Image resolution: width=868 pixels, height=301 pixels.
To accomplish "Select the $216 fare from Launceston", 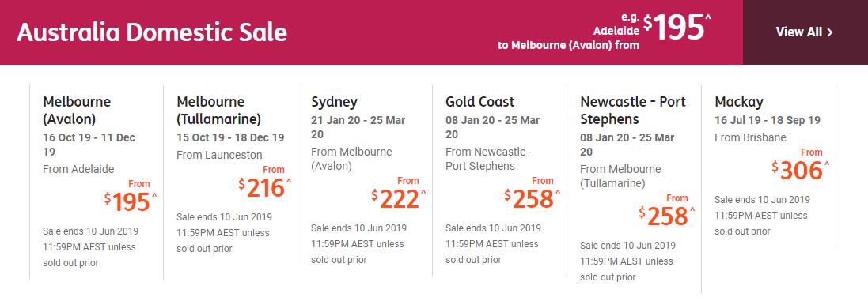I will [265, 188].
